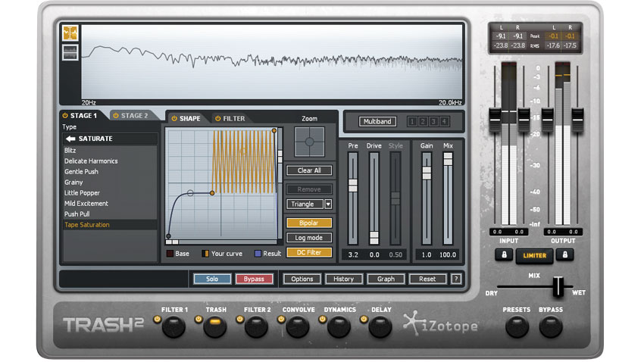This screenshot has width=644, height=362.
Task: Toggle the Filter 1 module power icon
Action: click(x=157, y=319)
